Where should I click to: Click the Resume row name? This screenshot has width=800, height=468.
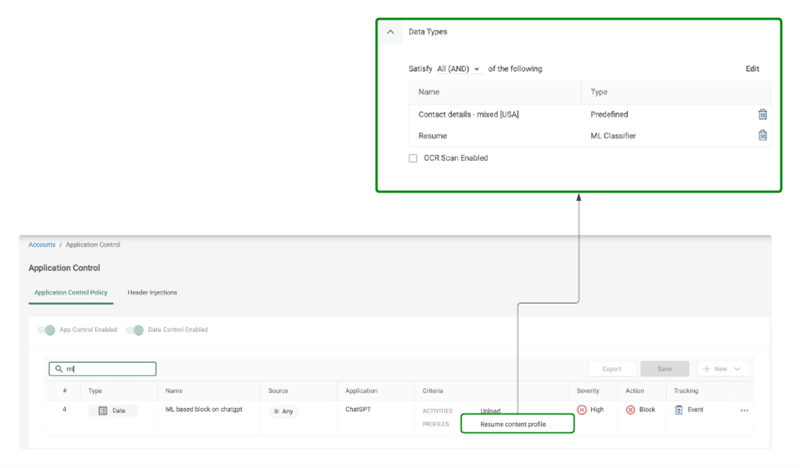tap(433, 136)
